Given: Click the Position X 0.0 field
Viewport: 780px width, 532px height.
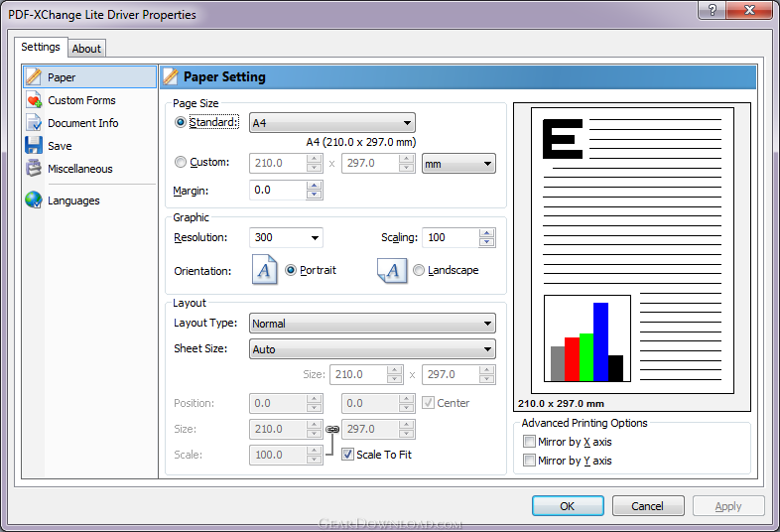Looking at the screenshot, I should pyautogui.click(x=278, y=403).
